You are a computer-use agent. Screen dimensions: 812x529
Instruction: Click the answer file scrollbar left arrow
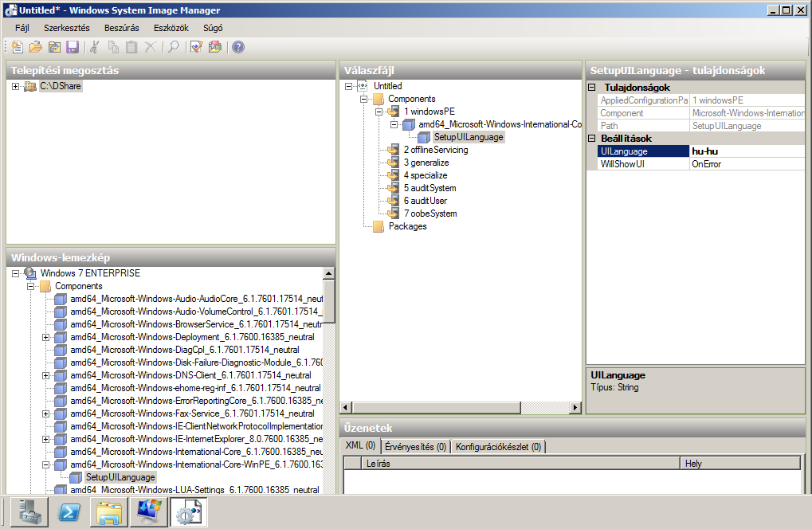(347, 407)
